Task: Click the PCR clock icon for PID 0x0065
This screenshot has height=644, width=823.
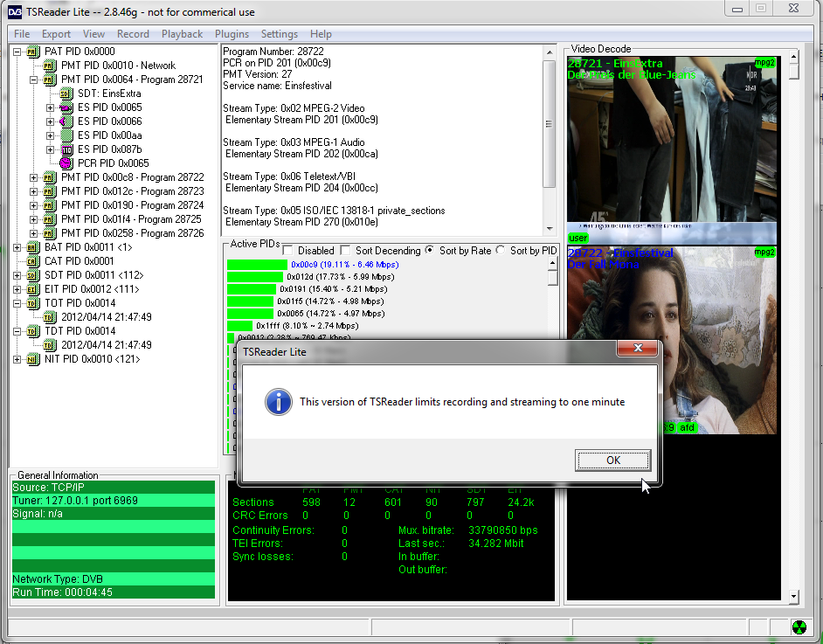Action: (66, 163)
